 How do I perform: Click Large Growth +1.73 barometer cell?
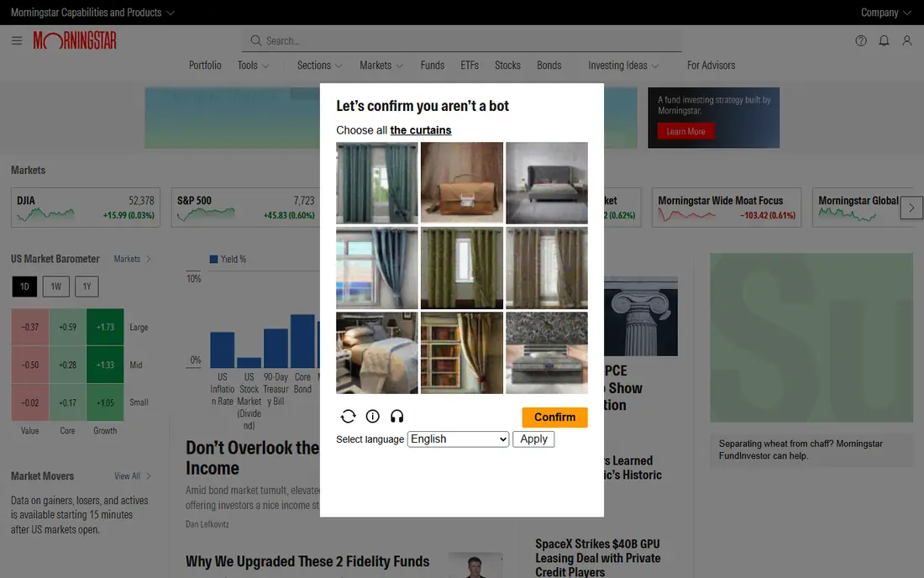tap(105, 327)
